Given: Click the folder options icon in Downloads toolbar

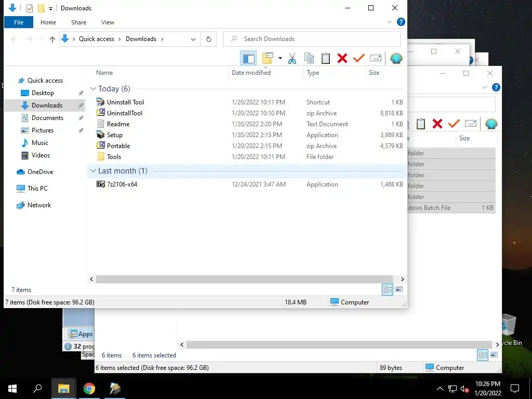Looking at the screenshot, I should [268, 58].
